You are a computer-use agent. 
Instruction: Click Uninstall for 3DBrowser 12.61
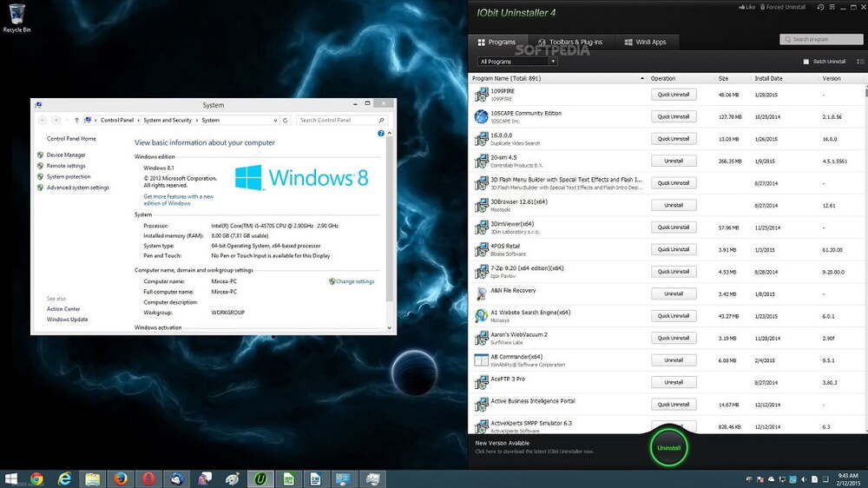pos(674,206)
